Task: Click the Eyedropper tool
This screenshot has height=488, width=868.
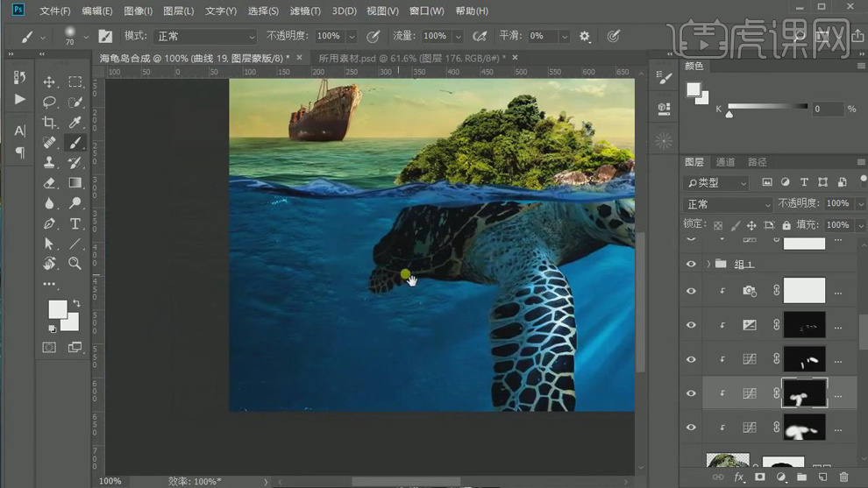Action: (x=75, y=123)
